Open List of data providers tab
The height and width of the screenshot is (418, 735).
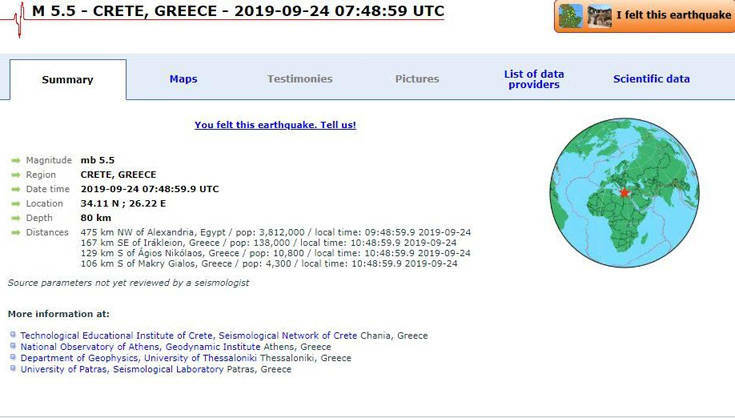(534, 79)
